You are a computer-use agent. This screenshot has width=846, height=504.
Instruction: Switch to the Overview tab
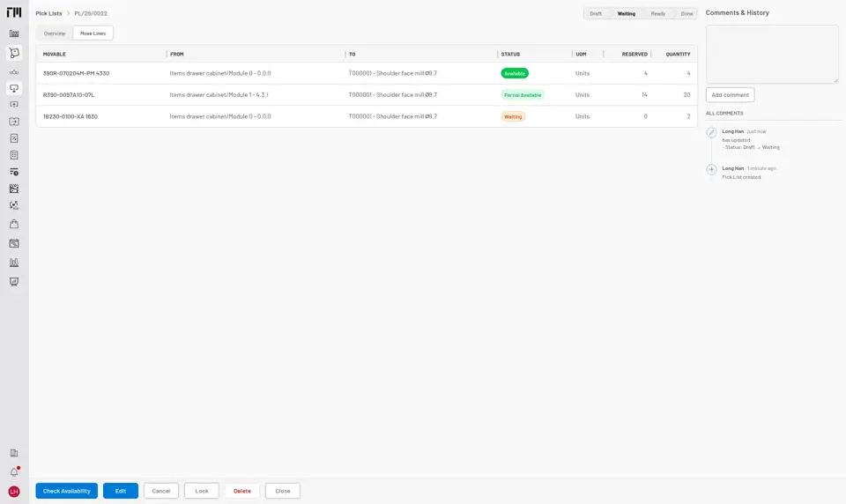55,33
